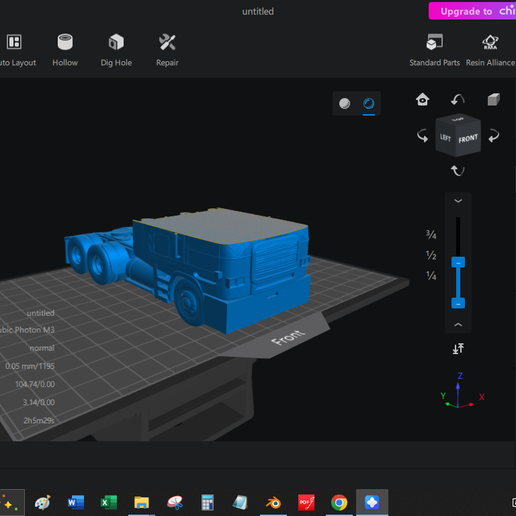Select the FRONT face of view cube
The width and height of the screenshot is (516, 516).
468,138
